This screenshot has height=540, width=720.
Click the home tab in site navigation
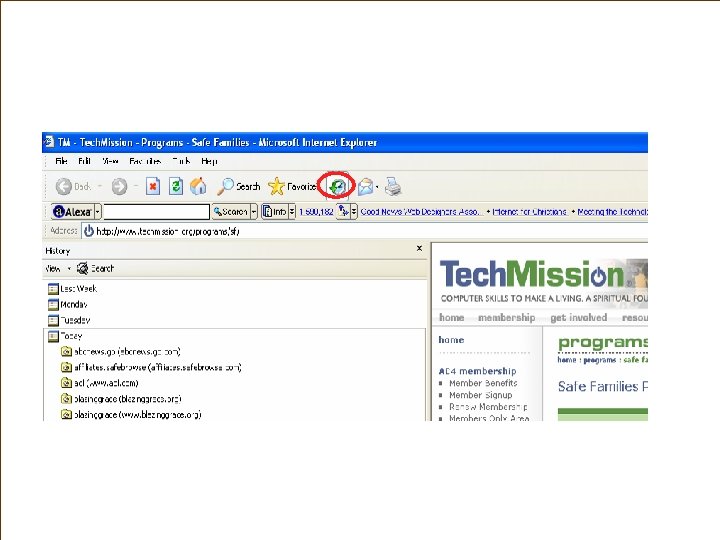coord(451,317)
